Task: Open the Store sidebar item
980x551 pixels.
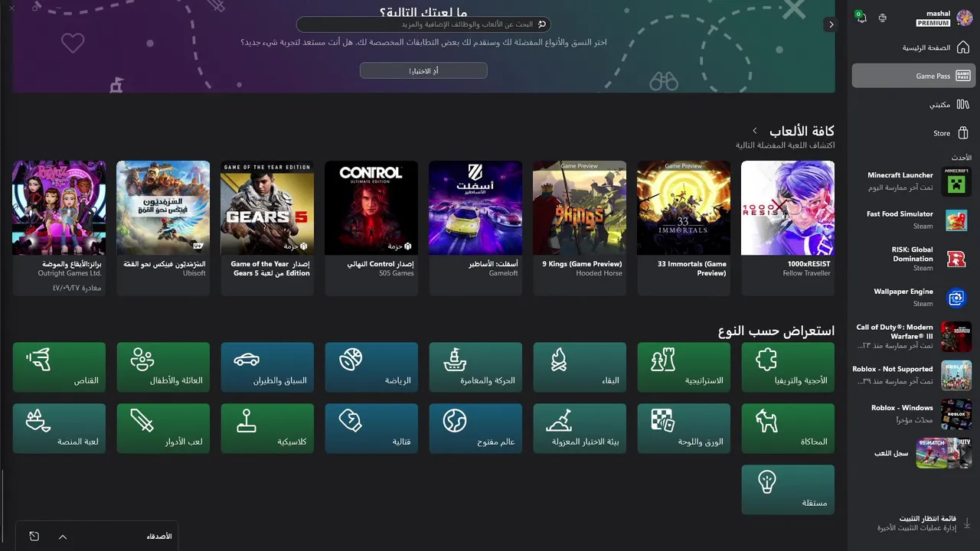Action: click(x=913, y=133)
